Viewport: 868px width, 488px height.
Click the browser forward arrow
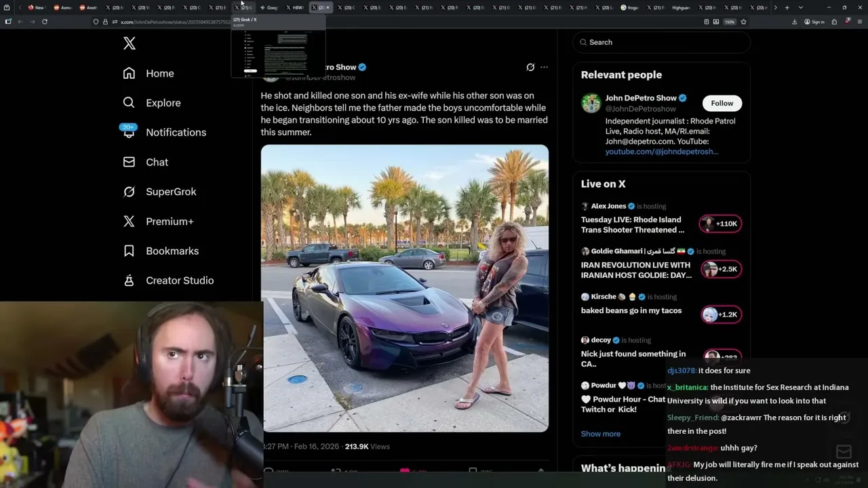32,22
